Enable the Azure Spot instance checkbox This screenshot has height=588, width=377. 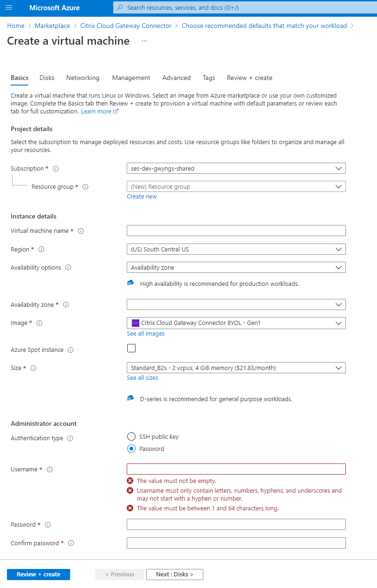point(131,348)
